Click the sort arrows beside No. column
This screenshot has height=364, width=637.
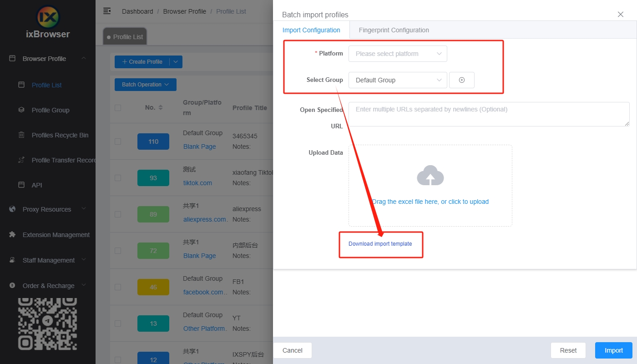pyautogui.click(x=160, y=108)
